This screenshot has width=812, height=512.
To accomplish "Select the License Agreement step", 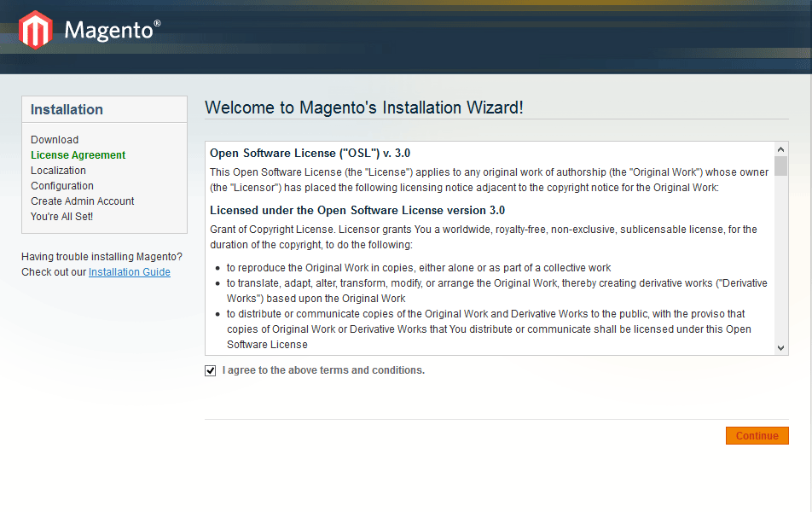I will 78,155.
